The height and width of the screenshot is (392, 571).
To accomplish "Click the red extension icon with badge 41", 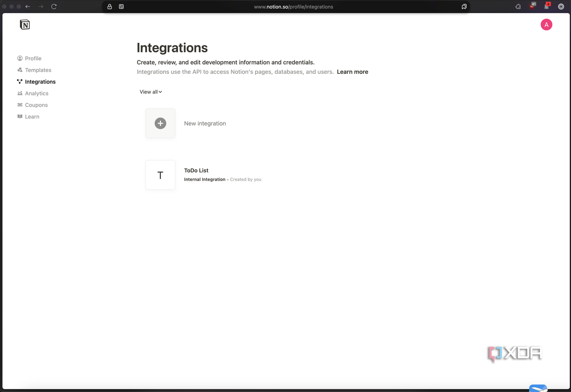I will (533, 6).
